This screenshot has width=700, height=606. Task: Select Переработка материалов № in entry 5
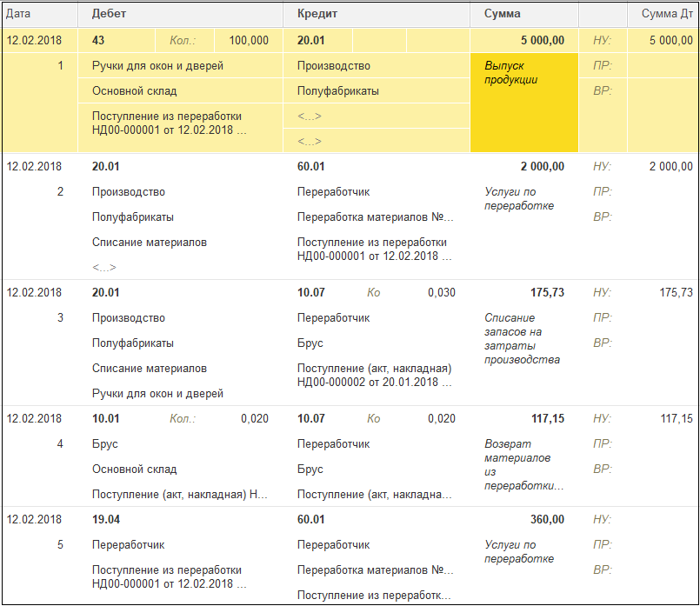point(375,569)
